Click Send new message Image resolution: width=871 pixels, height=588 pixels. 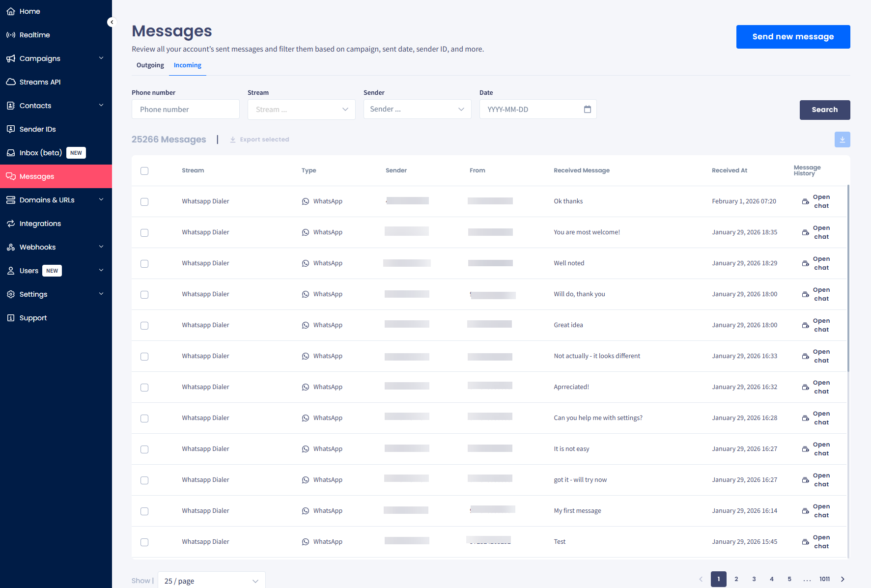coord(793,36)
